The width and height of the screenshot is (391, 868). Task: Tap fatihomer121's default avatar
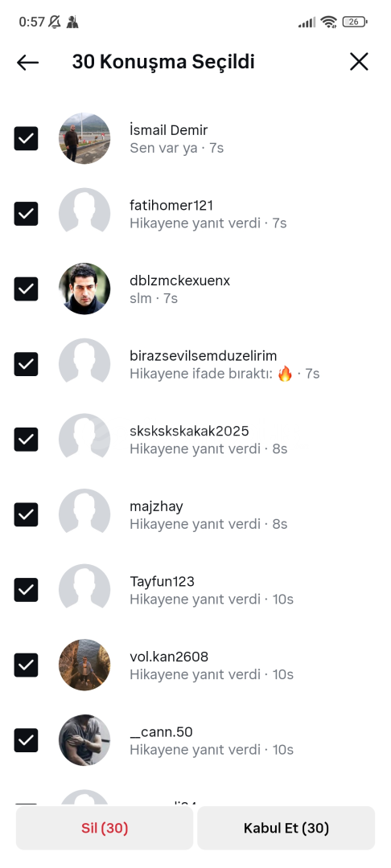[84, 214]
